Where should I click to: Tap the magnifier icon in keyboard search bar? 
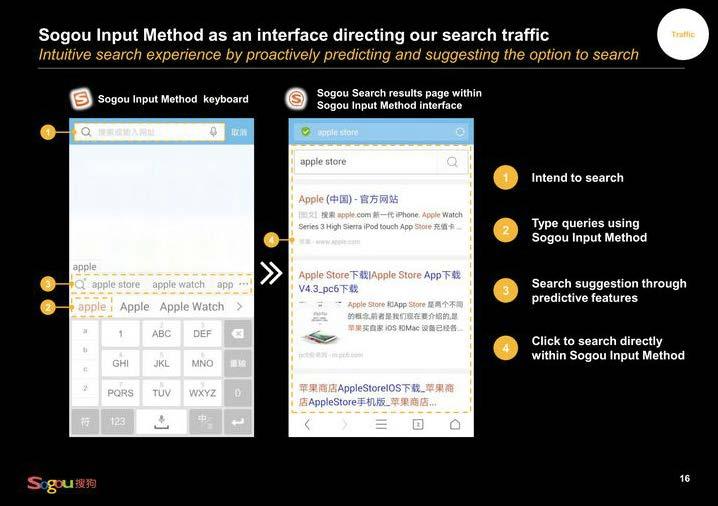click(86, 132)
